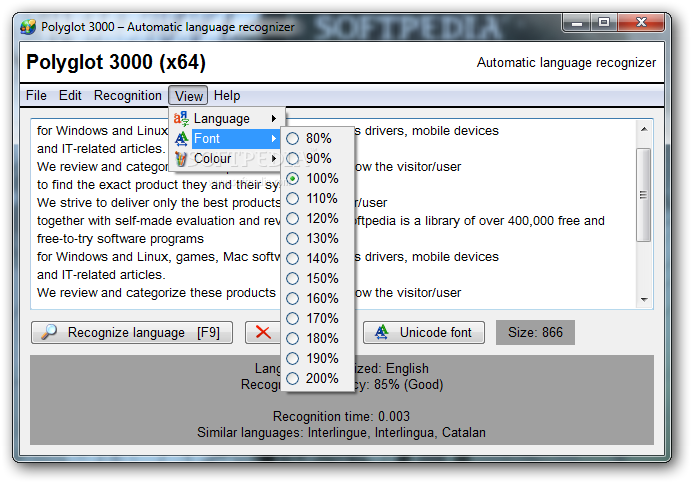This screenshot has width=692, height=483.
Task: Open the Help menu
Action: 227,95
